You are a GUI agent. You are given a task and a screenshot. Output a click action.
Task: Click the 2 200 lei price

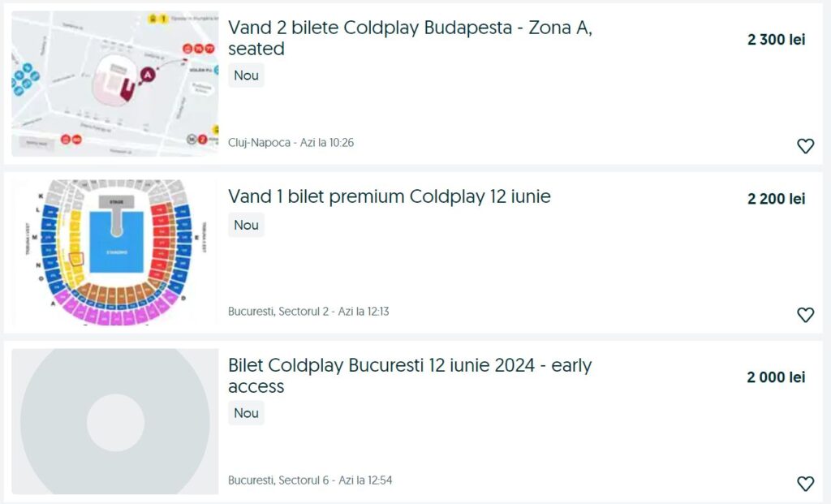(776, 199)
